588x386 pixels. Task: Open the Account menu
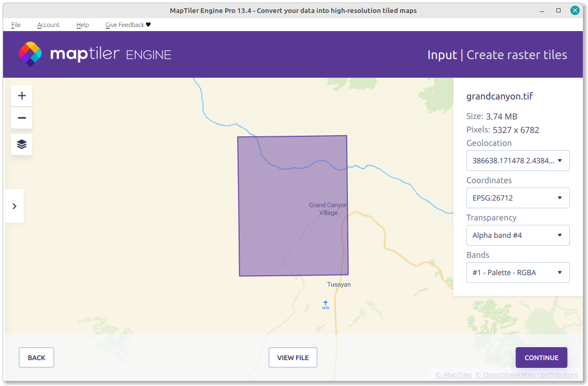point(48,25)
